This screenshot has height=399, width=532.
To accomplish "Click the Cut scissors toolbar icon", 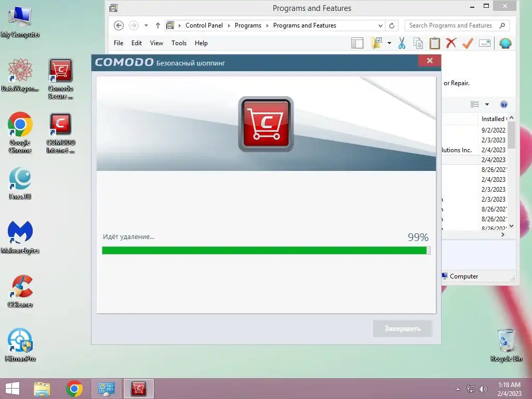I will coord(402,43).
